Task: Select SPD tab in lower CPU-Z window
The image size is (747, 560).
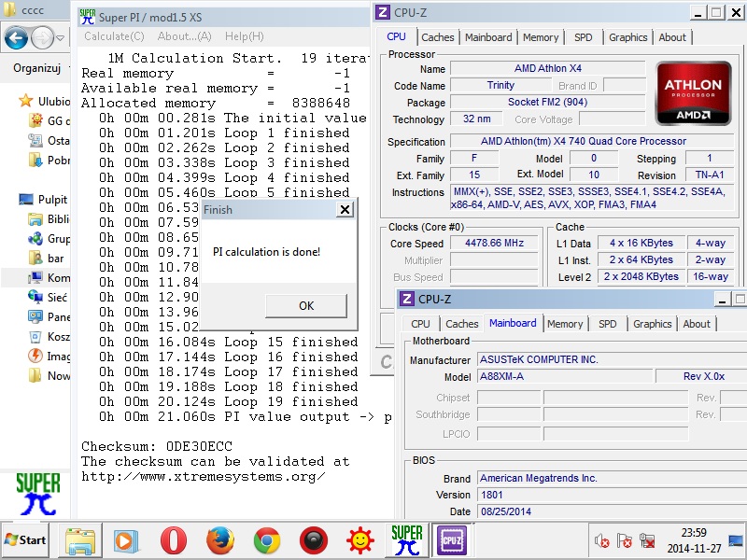Action: click(x=608, y=324)
